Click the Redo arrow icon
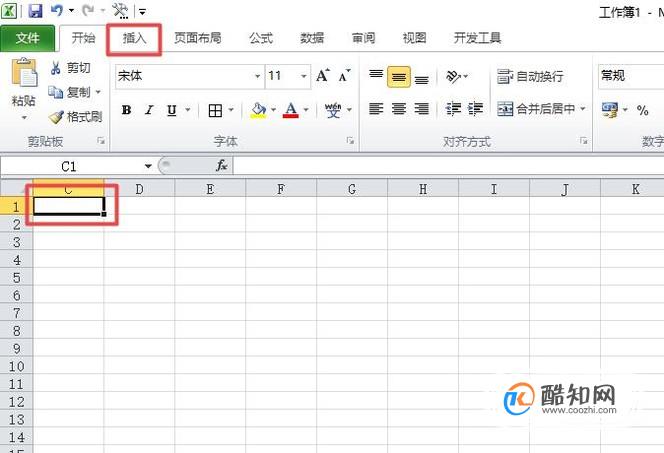The width and height of the screenshot is (664, 453). click(x=88, y=10)
